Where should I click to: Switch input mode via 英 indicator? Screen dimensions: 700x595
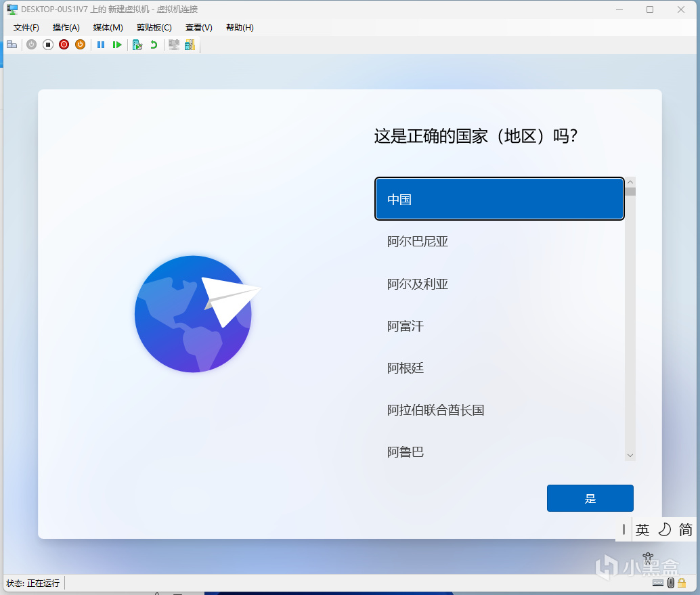coord(642,530)
